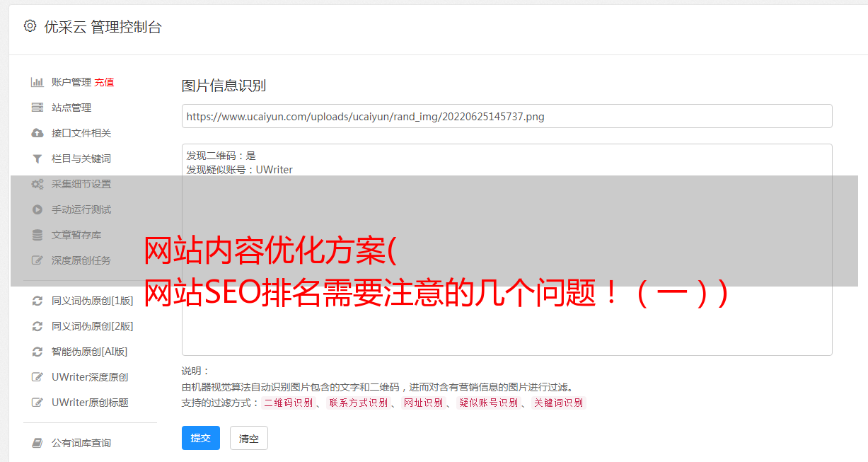Click the edit icon for UWriter原创标题
This screenshot has width=868, height=462.
(x=37, y=403)
